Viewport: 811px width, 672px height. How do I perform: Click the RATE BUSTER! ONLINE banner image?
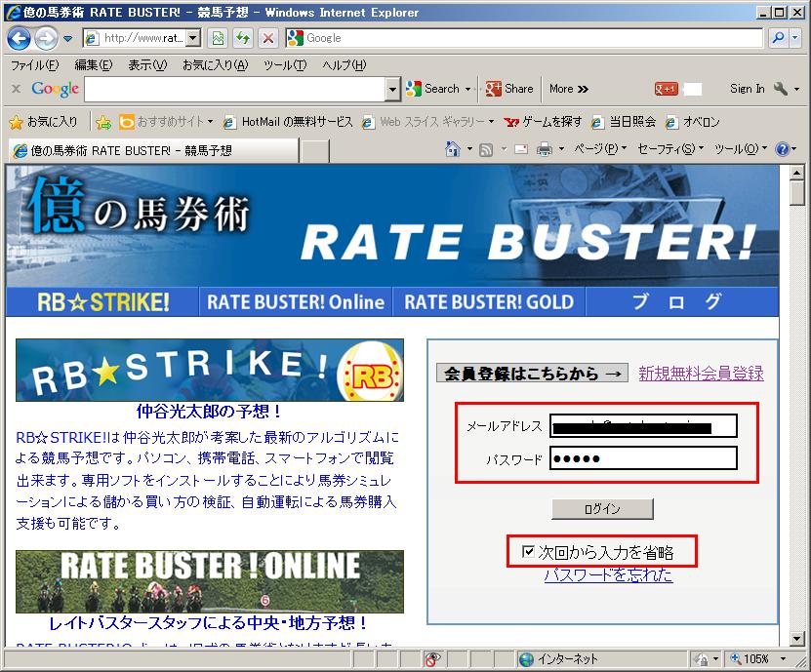pos(210,581)
